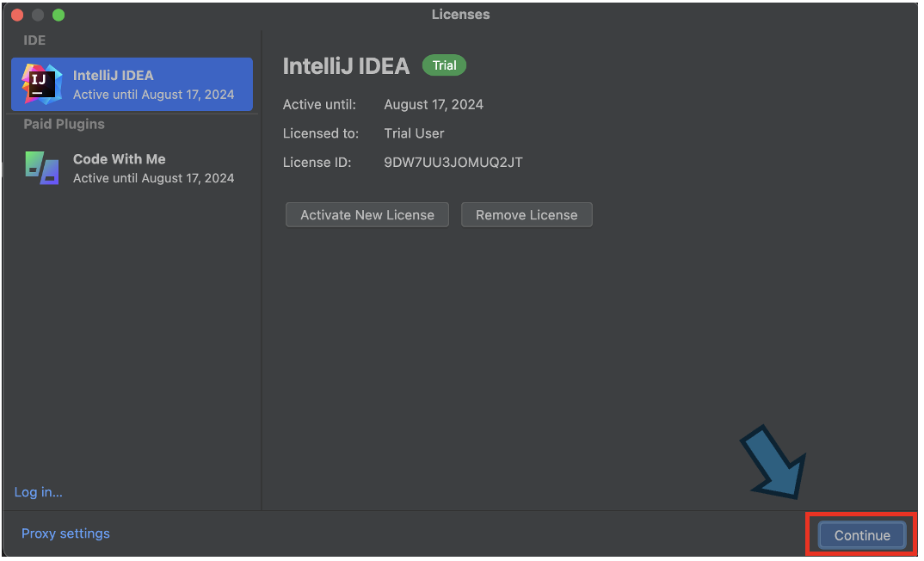The image size is (924, 561).
Task: Click the 'Trial User' licensed-to value
Action: (415, 133)
